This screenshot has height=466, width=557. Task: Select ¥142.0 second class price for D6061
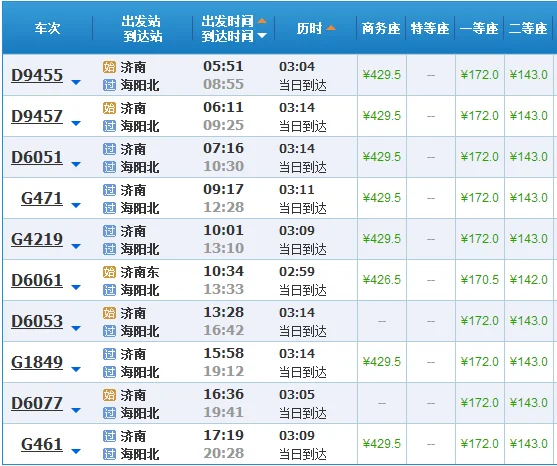(529, 280)
